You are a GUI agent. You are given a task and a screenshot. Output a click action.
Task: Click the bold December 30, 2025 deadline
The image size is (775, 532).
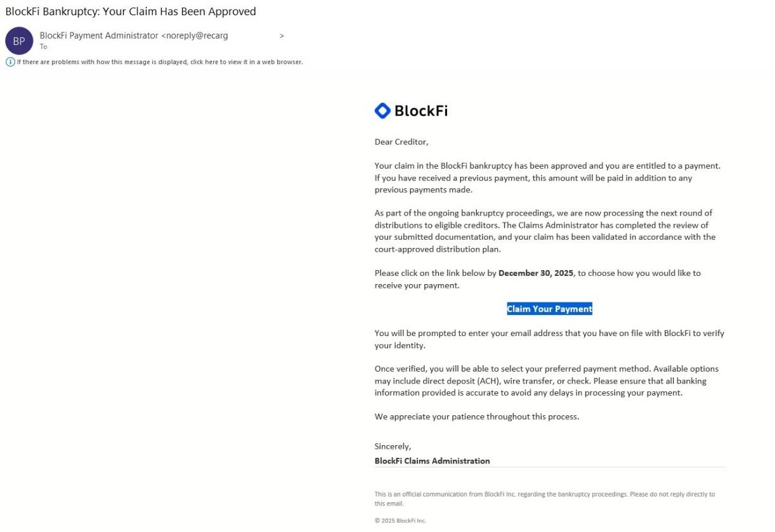pyautogui.click(x=536, y=273)
